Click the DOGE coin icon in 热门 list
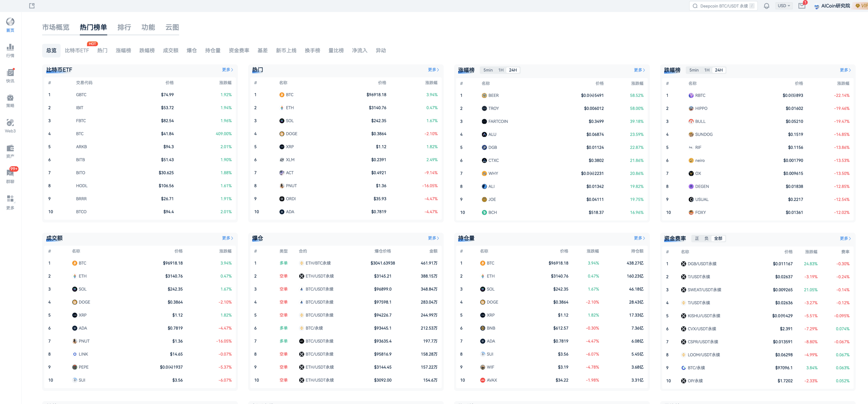The image size is (868, 404). click(x=282, y=134)
